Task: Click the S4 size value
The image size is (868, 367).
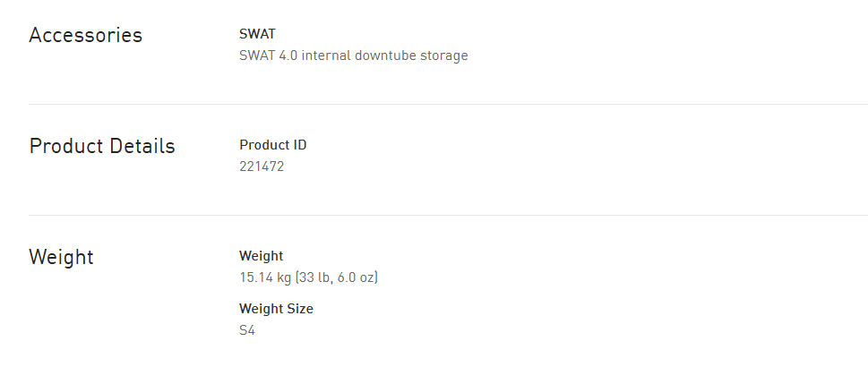Action: 247,330
